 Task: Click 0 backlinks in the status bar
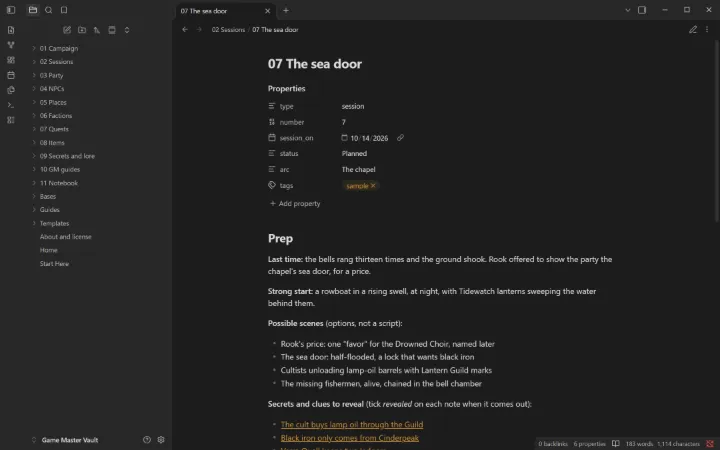(553, 444)
